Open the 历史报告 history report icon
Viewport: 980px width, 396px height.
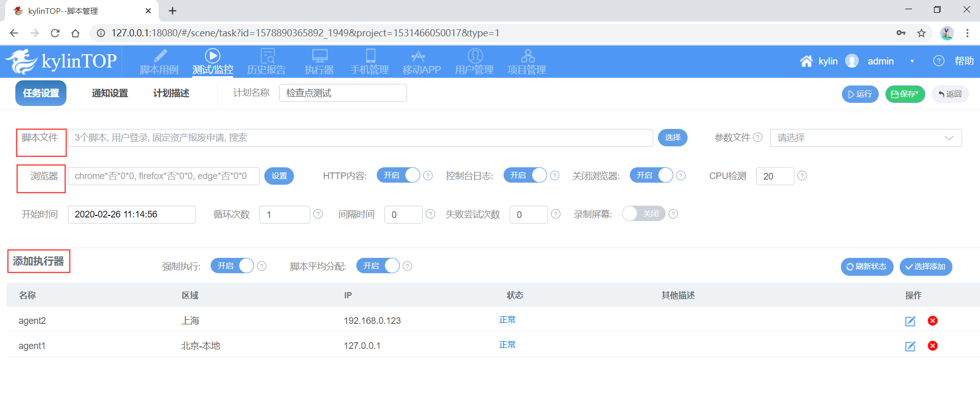(x=267, y=56)
